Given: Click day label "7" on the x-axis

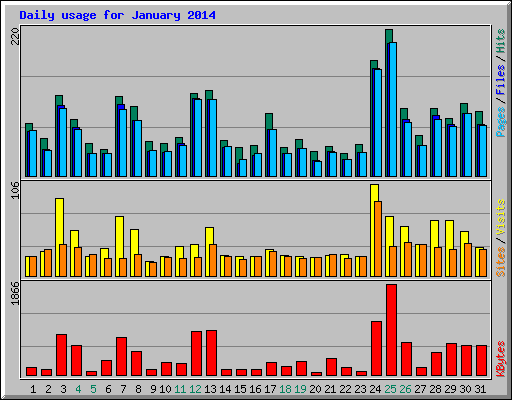Looking at the screenshot, I should [123, 389].
